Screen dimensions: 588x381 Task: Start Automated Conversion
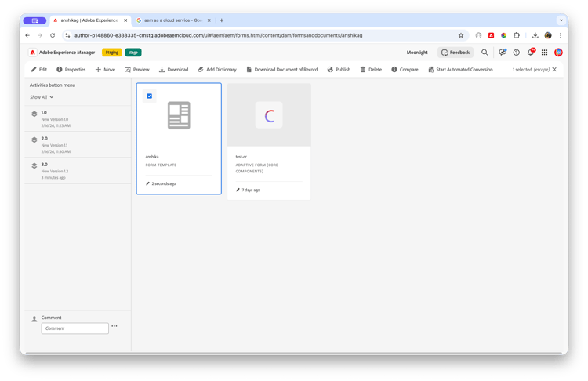pos(460,69)
